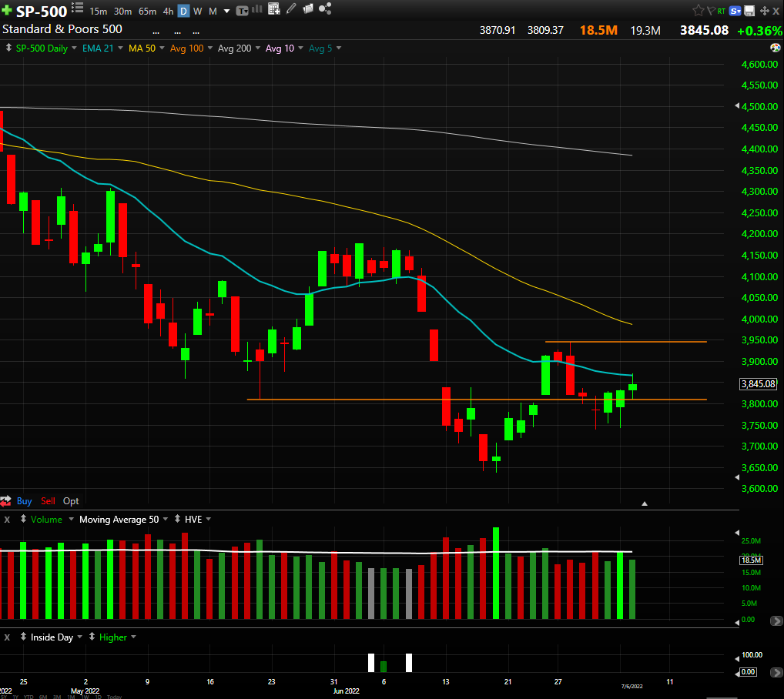Select the Daily 'D' timeframe
This screenshot has height=699, width=784.
pos(184,11)
